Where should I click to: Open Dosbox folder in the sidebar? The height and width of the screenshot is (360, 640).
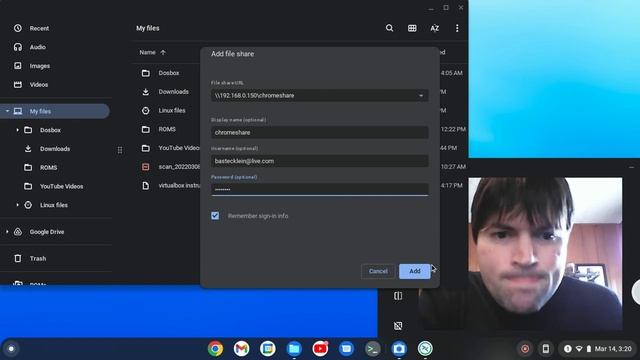tap(50, 130)
